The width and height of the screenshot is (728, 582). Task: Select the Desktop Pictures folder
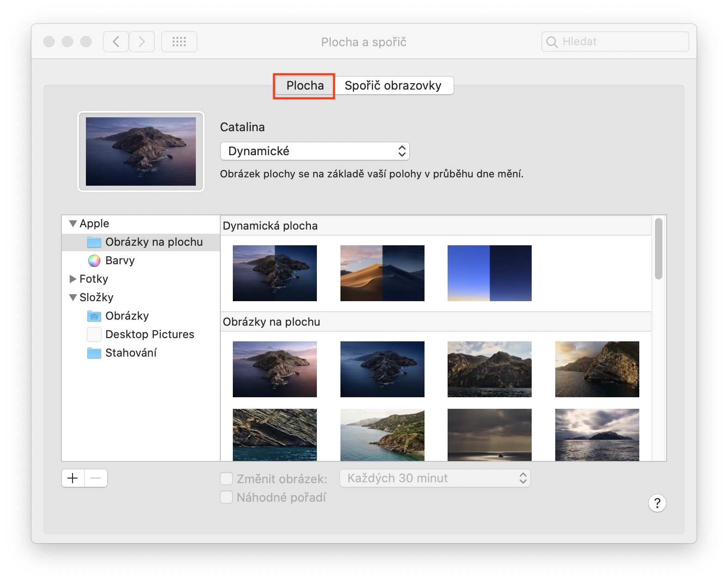tap(150, 334)
